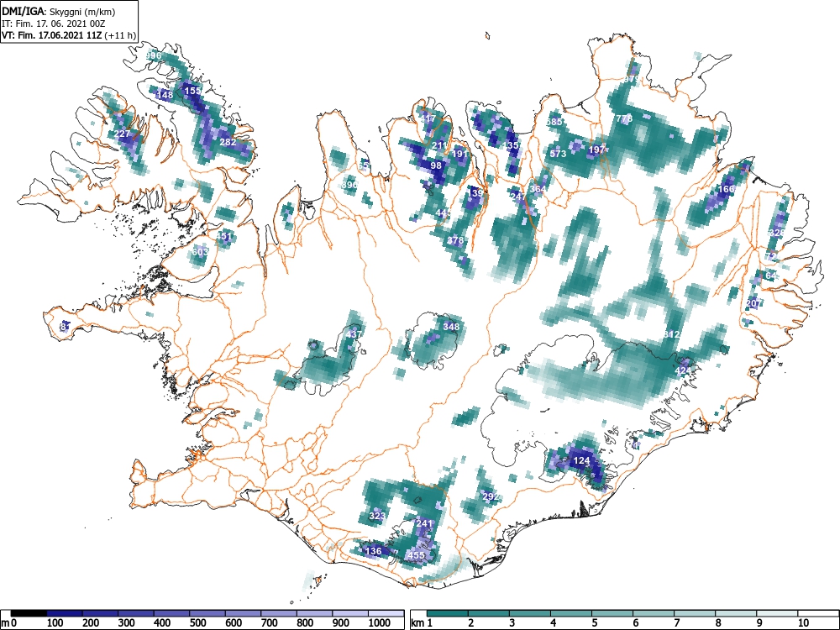Click the 166 visibility value
840x630 pixels.
726,189
